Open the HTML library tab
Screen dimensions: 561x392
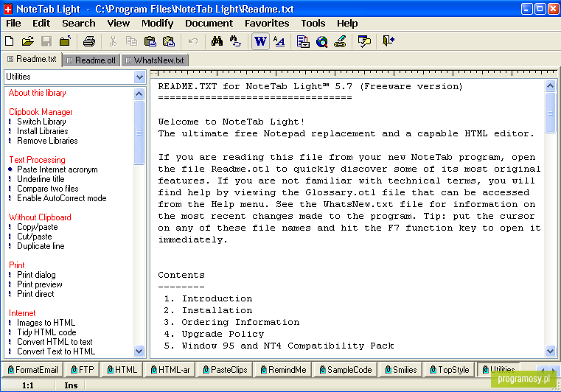pyautogui.click(x=122, y=370)
